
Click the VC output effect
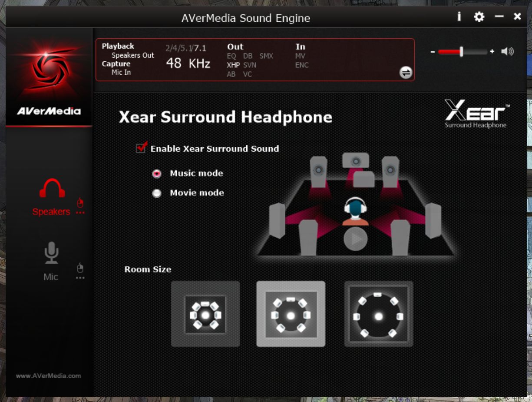click(248, 74)
